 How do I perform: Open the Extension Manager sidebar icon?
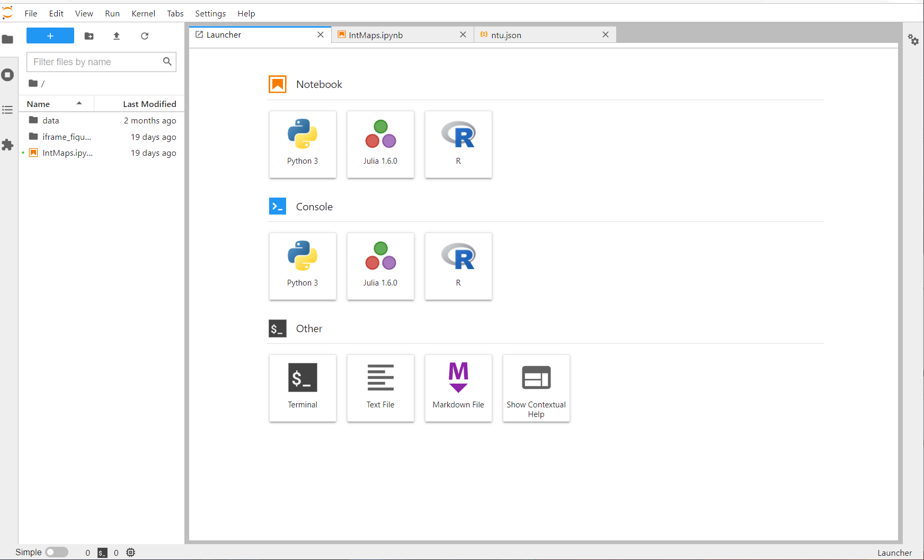pyautogui.click(x=7, y=145)
